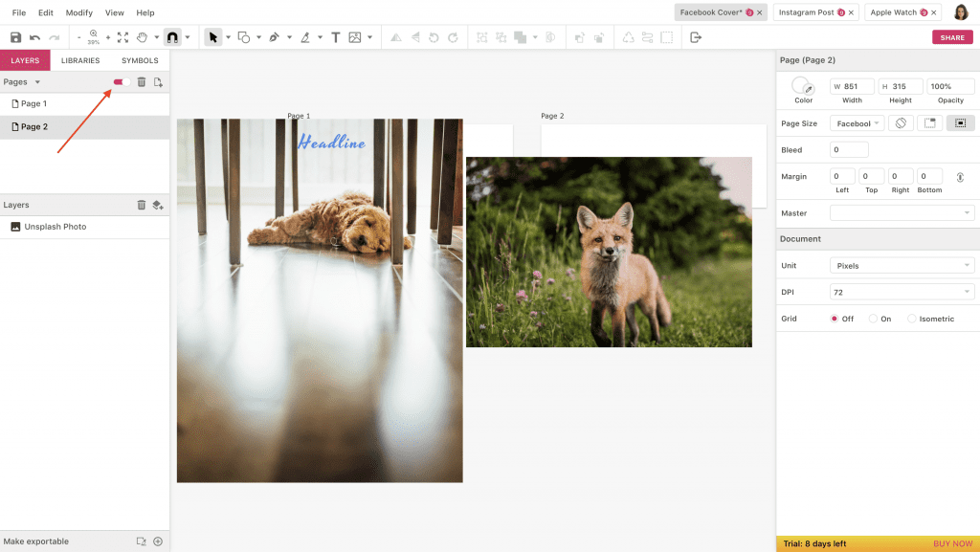Switch to the LIBRARIES tab
980x552 pixels.
click(79, 59)
